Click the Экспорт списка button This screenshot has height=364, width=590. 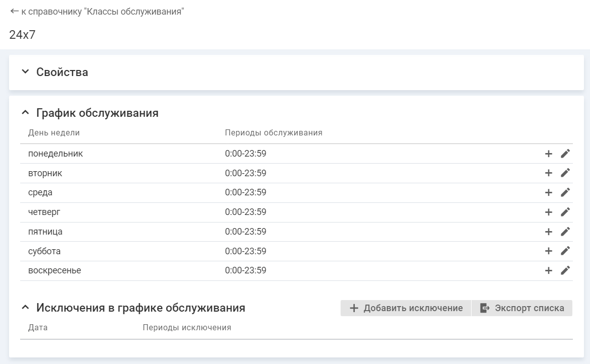521,308
